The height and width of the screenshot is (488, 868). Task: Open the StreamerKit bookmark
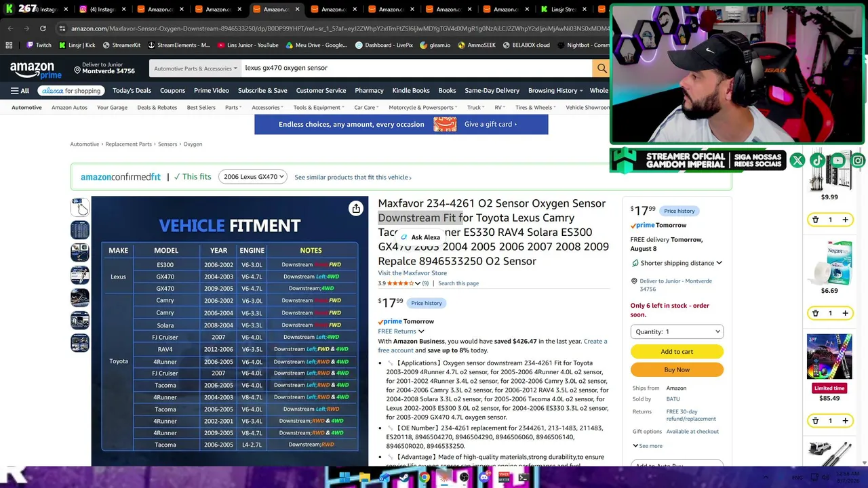121,45
